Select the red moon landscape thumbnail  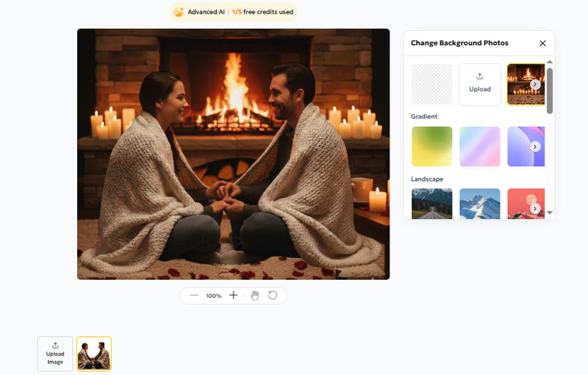click(x=525, y=203)
